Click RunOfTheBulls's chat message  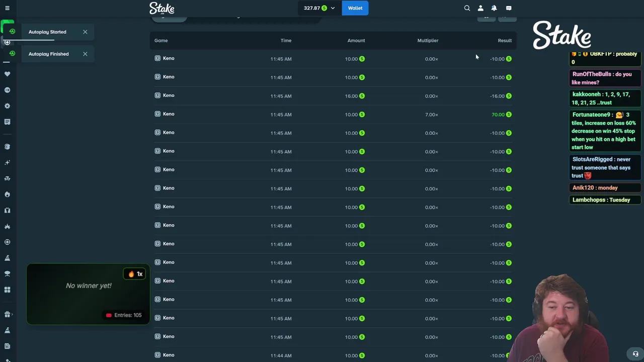click(x=605, y=78)
